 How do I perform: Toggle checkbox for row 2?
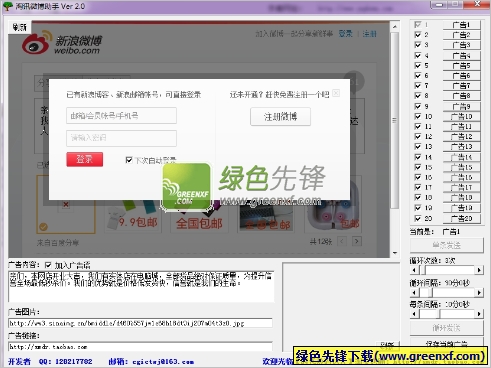click(417, 35)
